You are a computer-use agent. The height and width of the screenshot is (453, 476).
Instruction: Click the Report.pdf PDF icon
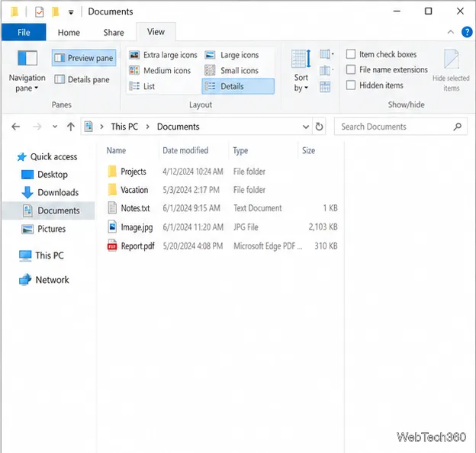(112, 246)
